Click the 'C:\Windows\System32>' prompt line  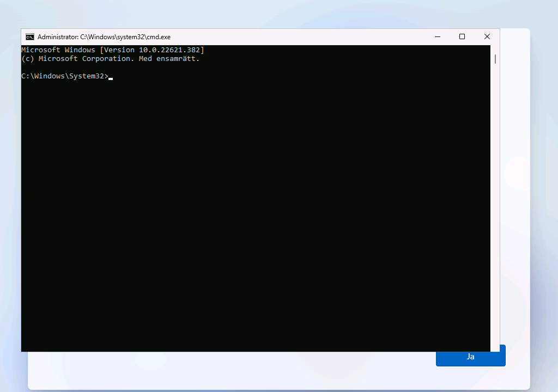pyautogui.click(x=65, y=76)
